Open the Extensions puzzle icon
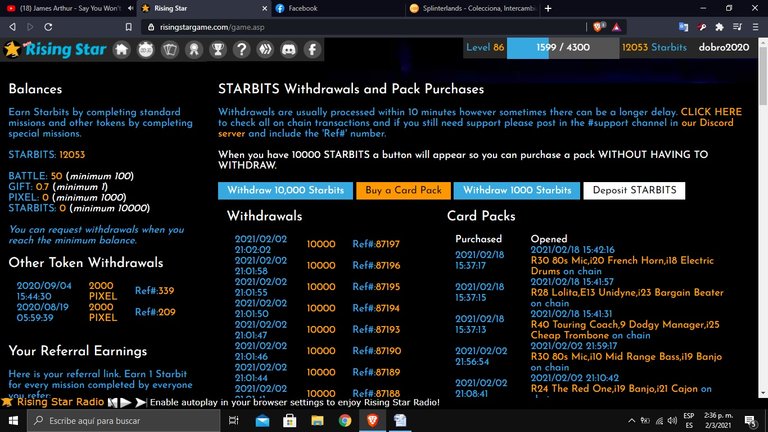 [720, 27]
